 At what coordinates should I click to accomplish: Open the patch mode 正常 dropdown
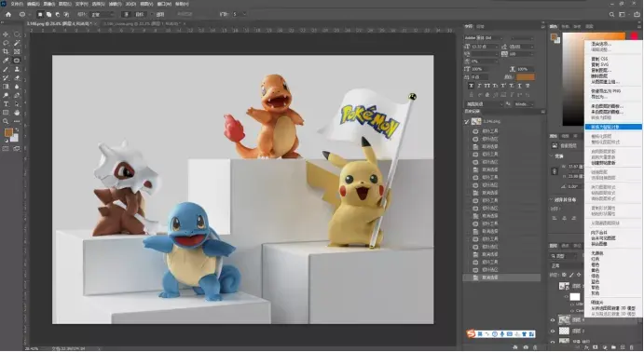point(102,14)
